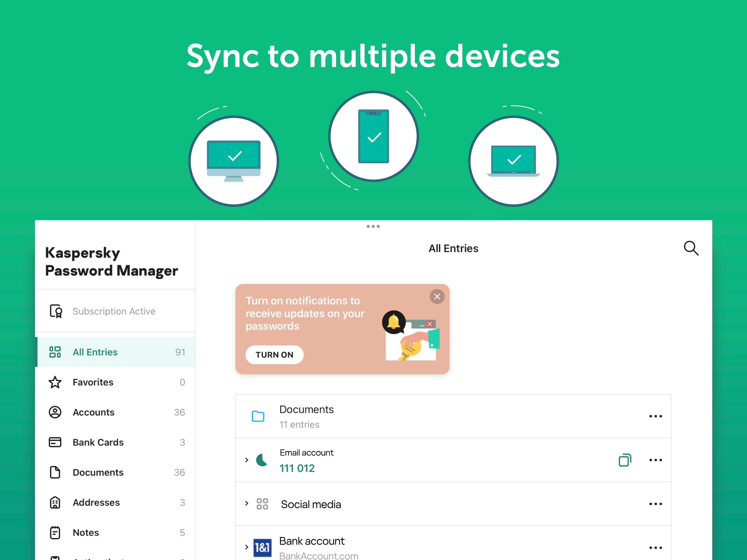Open more options for Social media

coord(655,504)
